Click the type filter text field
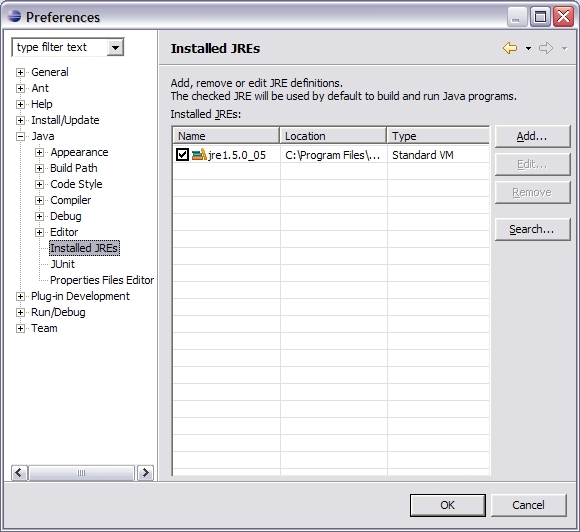 click(x=61, y=47)
